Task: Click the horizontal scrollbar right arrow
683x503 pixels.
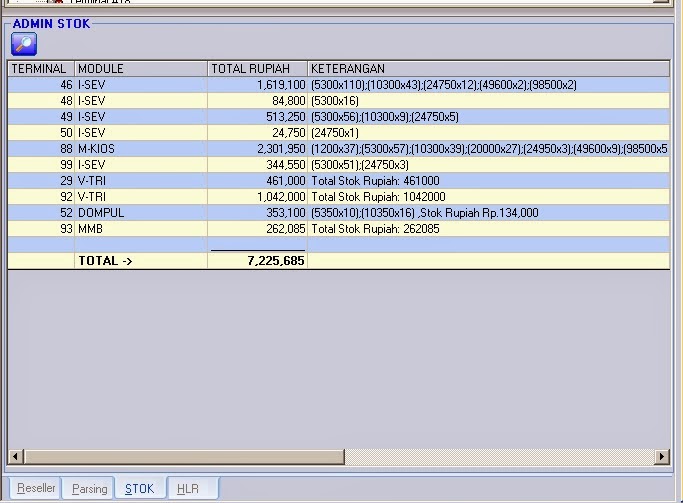Action: click(x=662, y=456)
